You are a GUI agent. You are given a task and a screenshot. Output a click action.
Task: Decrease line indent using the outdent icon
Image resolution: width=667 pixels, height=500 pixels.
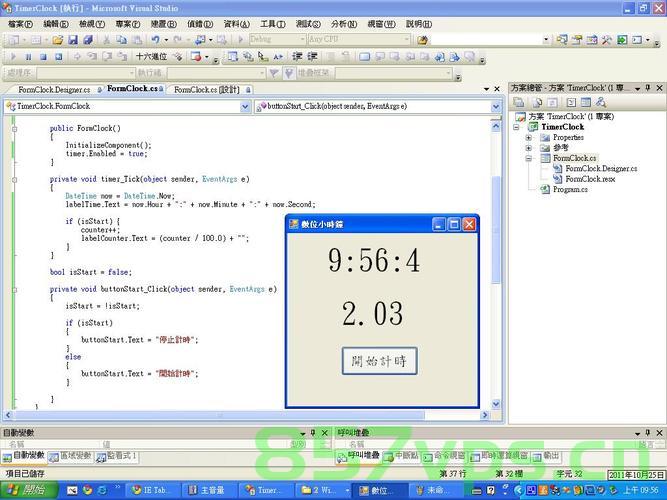297,57
